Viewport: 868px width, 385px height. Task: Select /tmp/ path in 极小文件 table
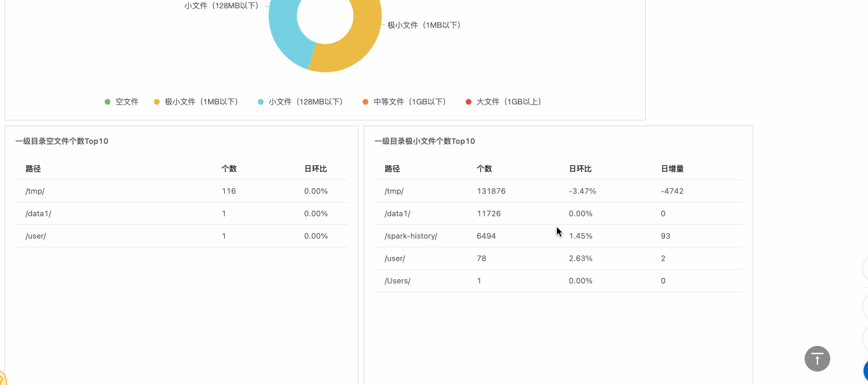394,191
